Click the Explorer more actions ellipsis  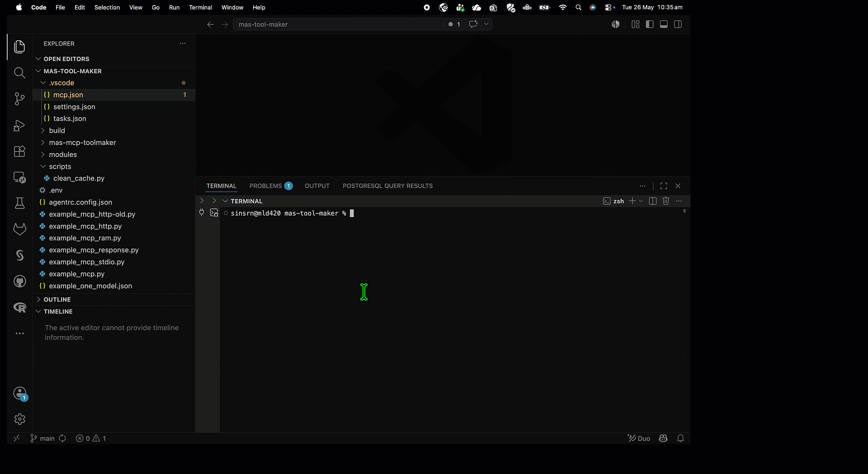click(183, 43)
